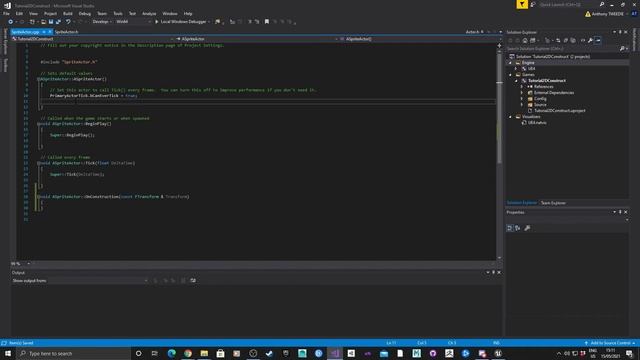Viewport: 640px width, 360px height.
Task: Click the New Project toolbar icon
Action: coord(32,22)
